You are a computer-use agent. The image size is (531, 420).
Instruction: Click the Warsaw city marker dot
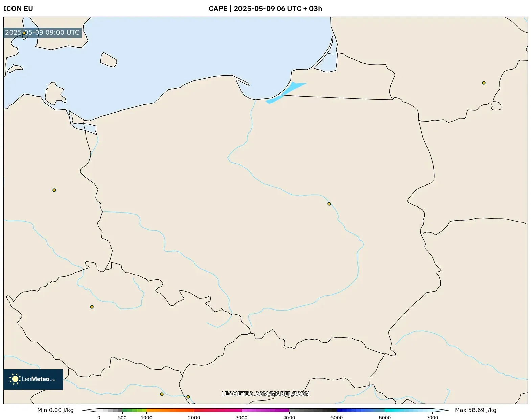329,204
